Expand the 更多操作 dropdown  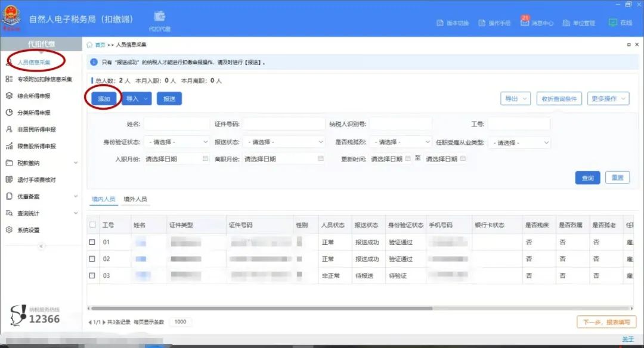[608, 99]
